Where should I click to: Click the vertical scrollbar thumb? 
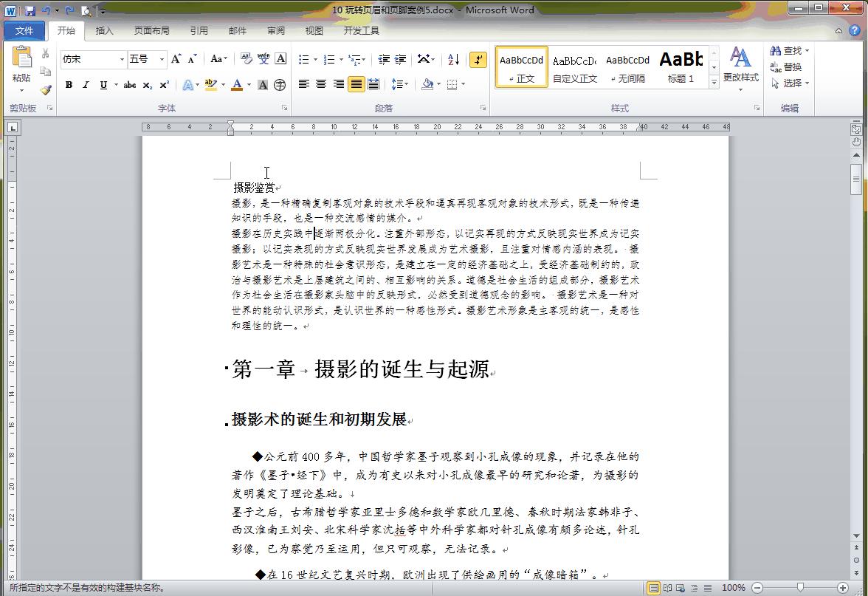pos(856,179)
